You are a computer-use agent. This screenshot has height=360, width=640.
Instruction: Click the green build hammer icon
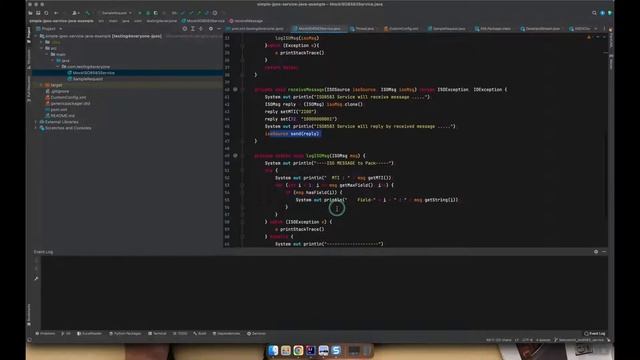point(87,13)
